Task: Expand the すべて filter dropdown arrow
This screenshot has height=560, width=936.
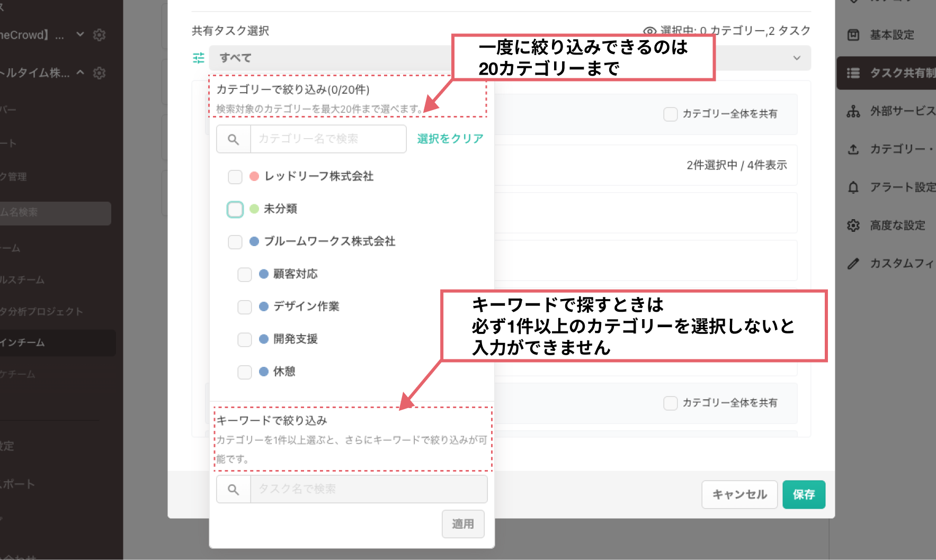Action: tap(797, 58)
